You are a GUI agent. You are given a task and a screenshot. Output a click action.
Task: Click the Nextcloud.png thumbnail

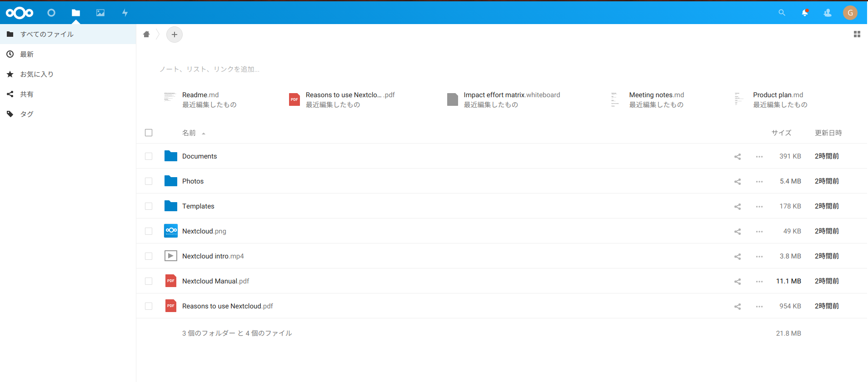pos(171,231)
